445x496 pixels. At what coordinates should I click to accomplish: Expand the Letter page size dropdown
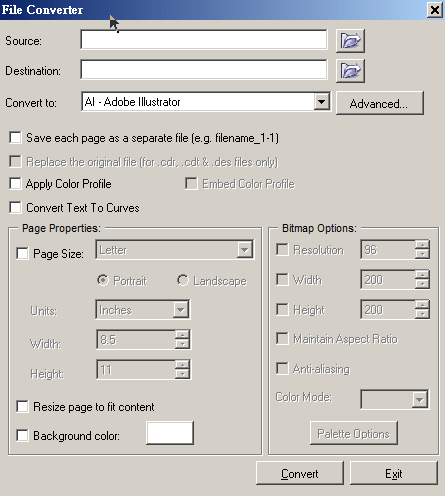pos(245,250)
